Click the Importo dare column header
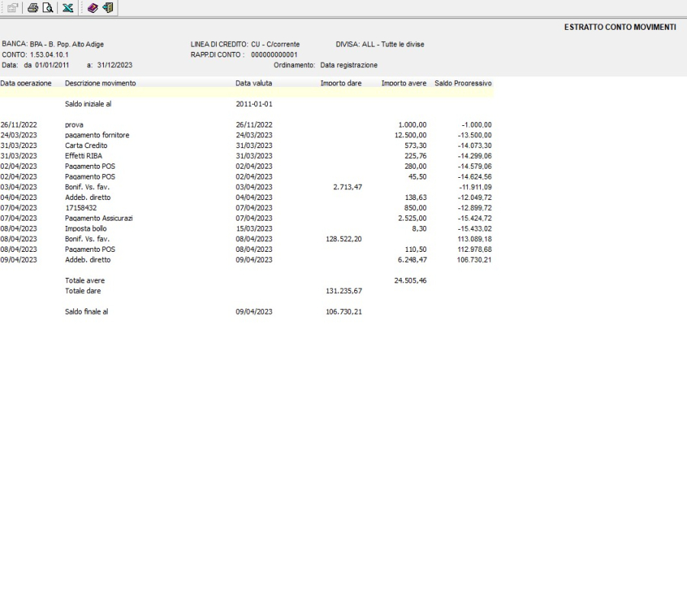Image resolution: width=687 pixels, height=616 pixels. click(x=340, y=82)
